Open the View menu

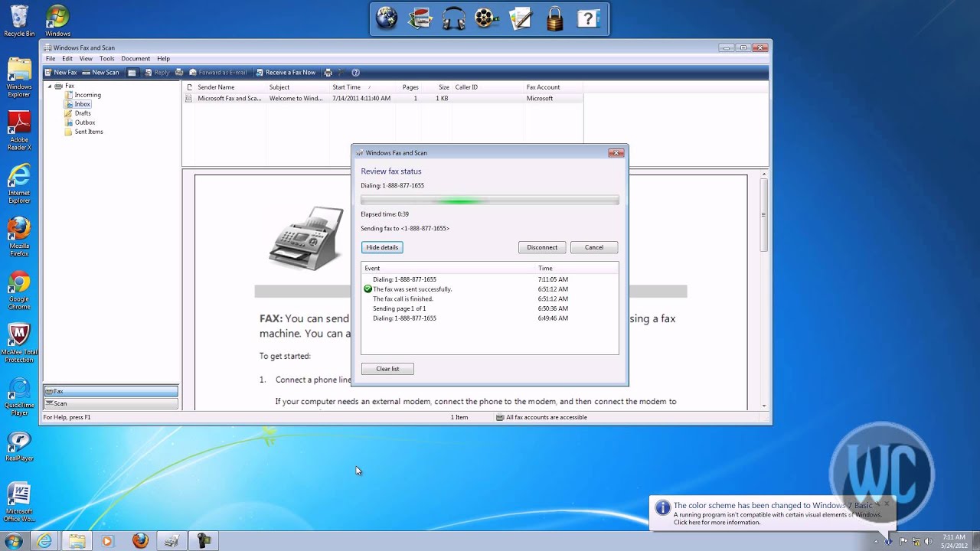(86, 59)
